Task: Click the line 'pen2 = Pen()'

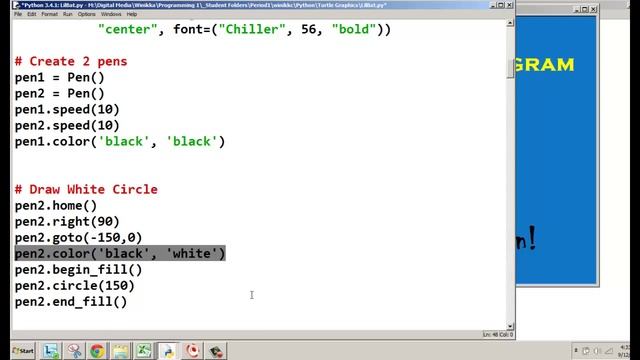Action: (60, 93)
